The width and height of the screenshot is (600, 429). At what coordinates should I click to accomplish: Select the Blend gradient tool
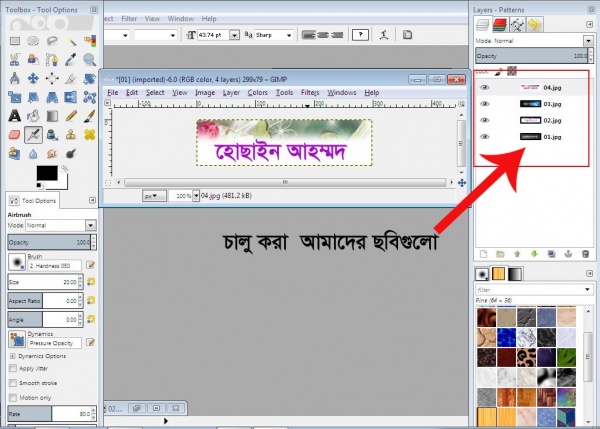[52, 116]
